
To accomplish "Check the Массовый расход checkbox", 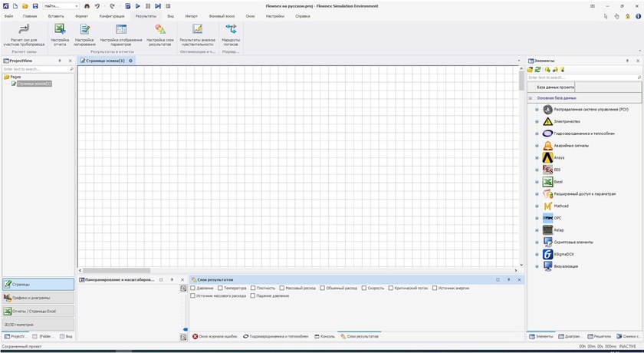I will click(282, 288).
